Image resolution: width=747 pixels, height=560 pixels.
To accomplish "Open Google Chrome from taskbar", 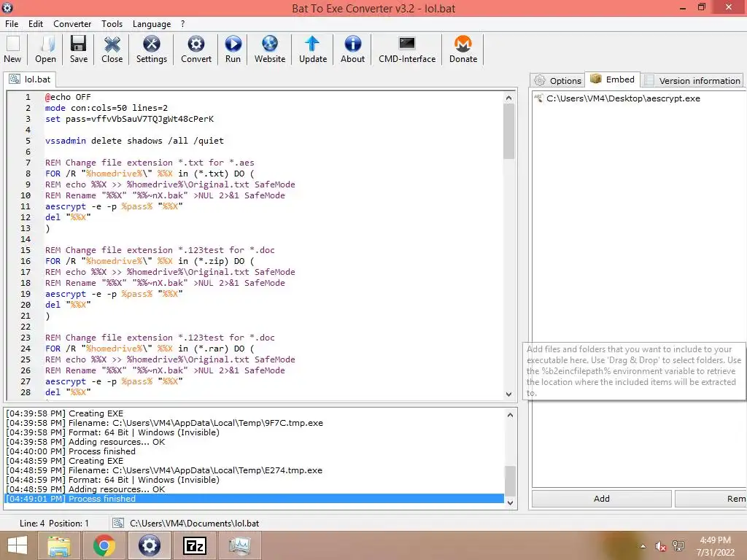I will (x=104, y=545).
